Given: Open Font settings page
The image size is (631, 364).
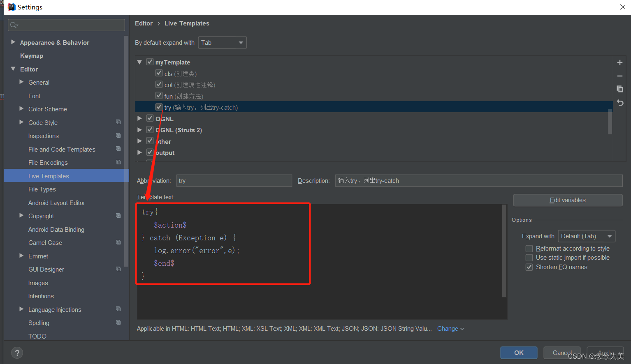Looking at the screenshot, I should coord(34,96).
